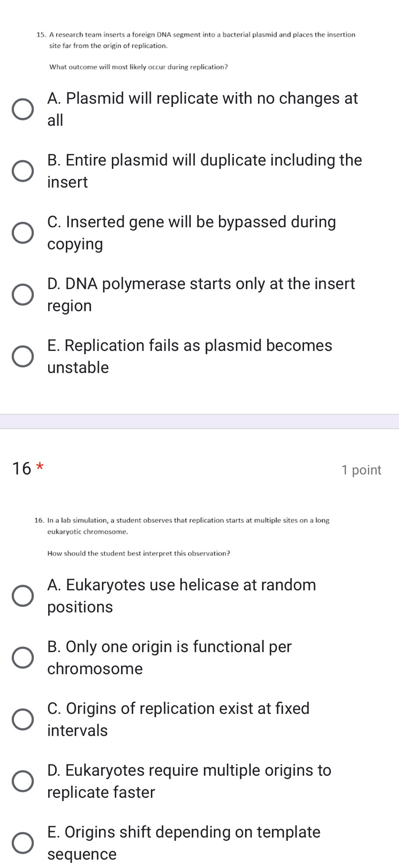Choose radio for 'Origins shift depending on template sequence'

23,843
